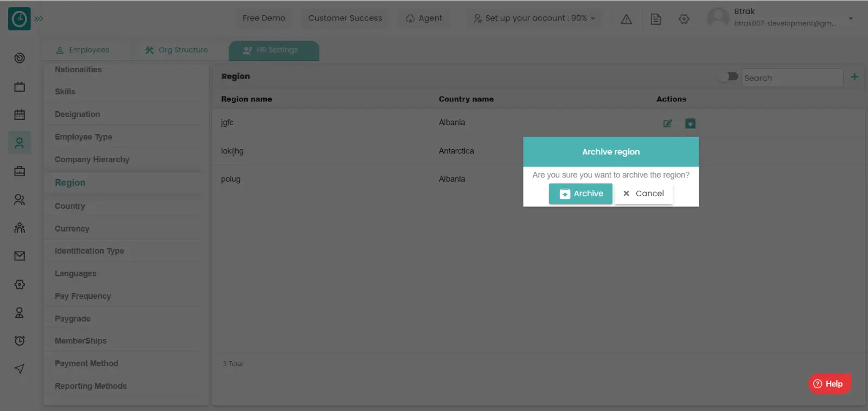Open Skills in the settings list

[65, 92]
